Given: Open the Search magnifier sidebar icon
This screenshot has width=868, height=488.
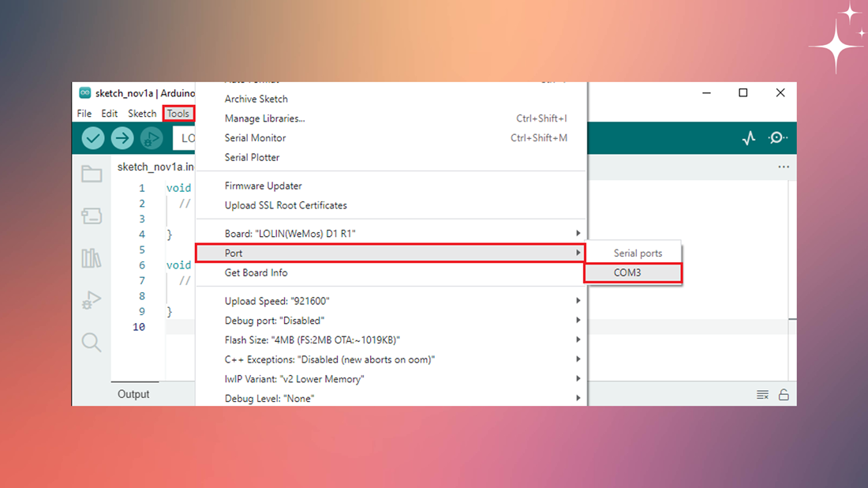Looking at the screenshot, I should pos(92,343).
